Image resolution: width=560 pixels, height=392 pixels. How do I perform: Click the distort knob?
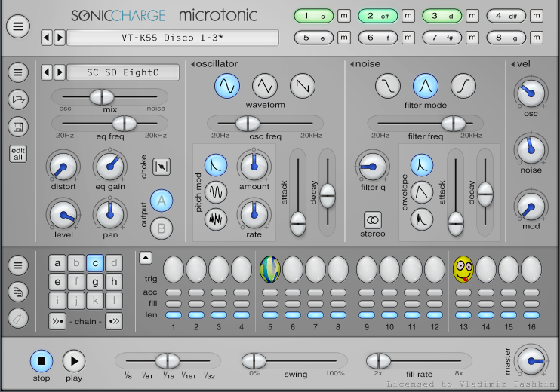click(x=63, y=167)
